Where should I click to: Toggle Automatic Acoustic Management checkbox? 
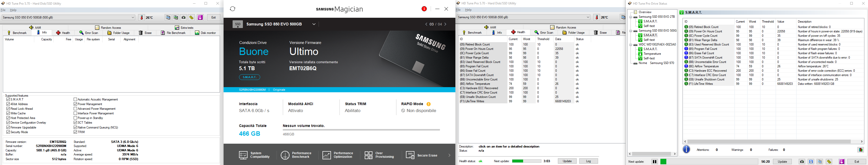tap(75, 99)
